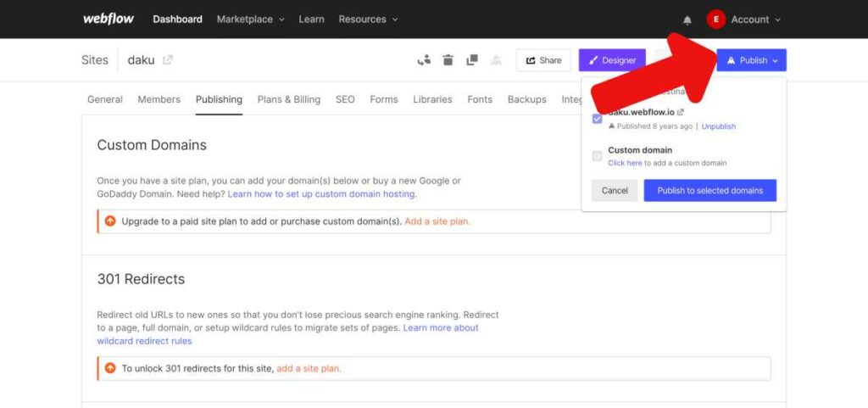Click the trash delete site icon
The height and width of the screenshot is (408, 868).
(x=448, y=60)
